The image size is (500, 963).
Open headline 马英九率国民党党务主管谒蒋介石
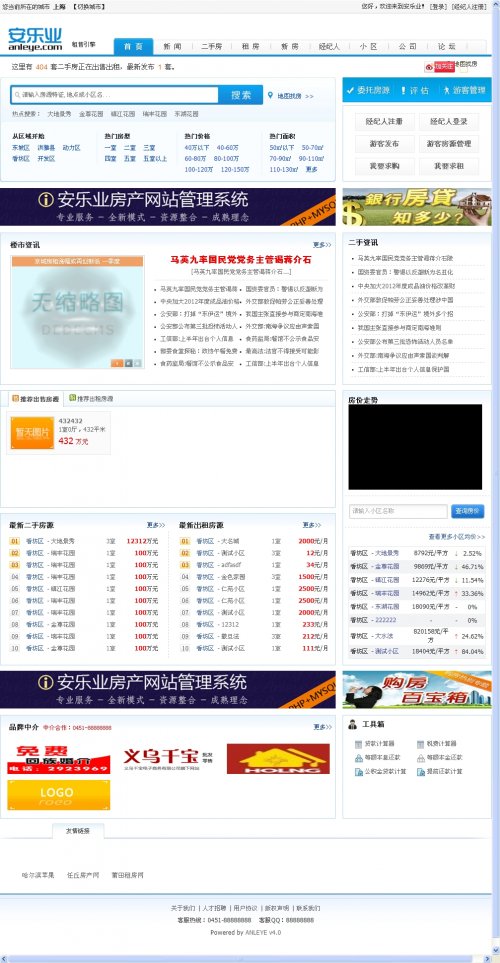point(241,260)
